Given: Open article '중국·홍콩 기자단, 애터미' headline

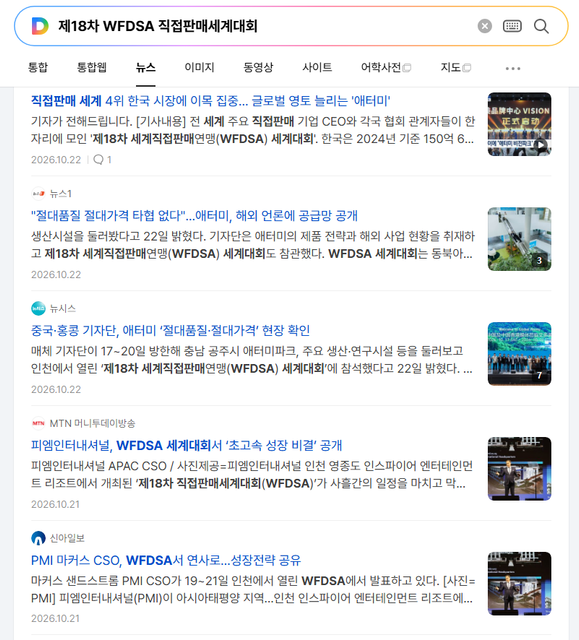Looking at the screenshot, I should (171, 330).
